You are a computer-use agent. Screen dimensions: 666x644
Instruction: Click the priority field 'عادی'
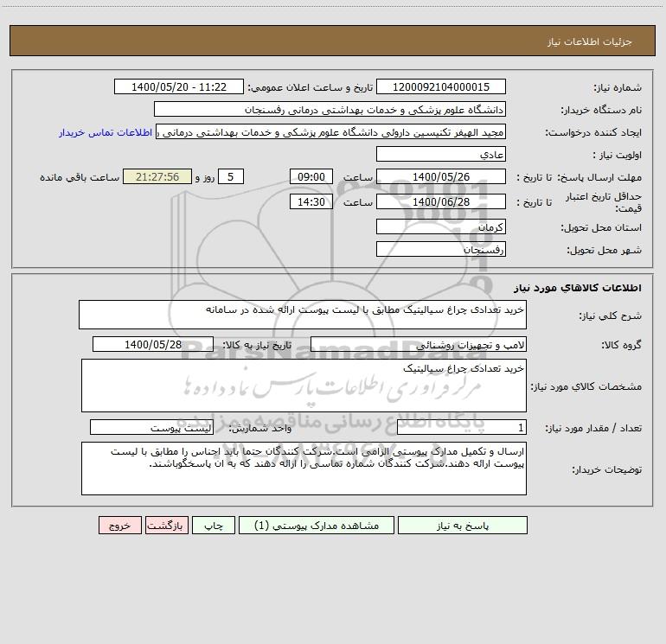tap(441, 154)
